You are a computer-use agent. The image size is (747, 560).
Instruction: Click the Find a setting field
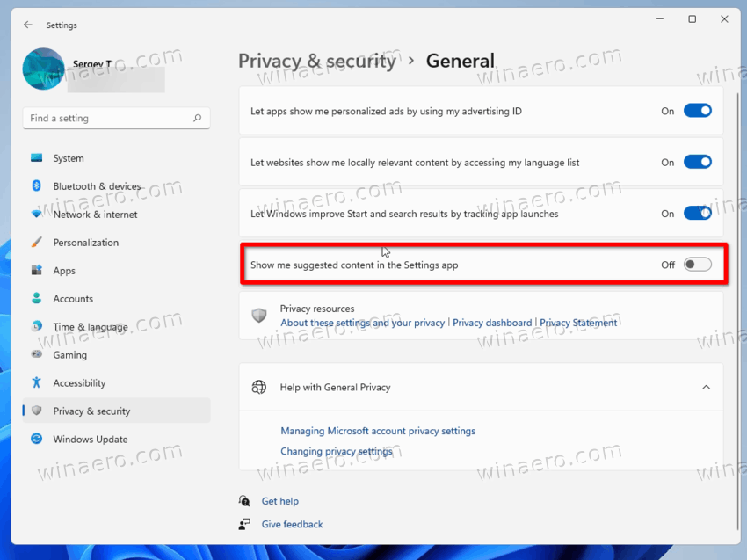point(116,118)
